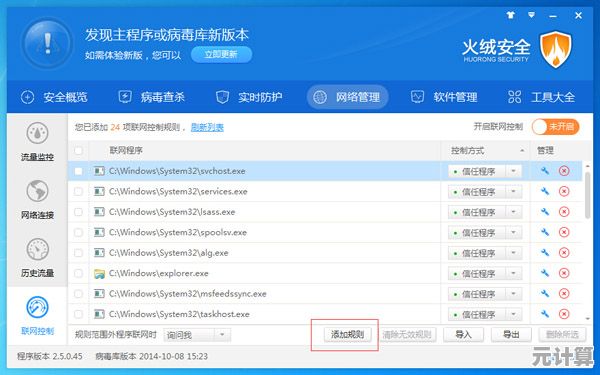The image size is (600, 375).
Task: Click the 联网程序 column header
Action: 265,150
